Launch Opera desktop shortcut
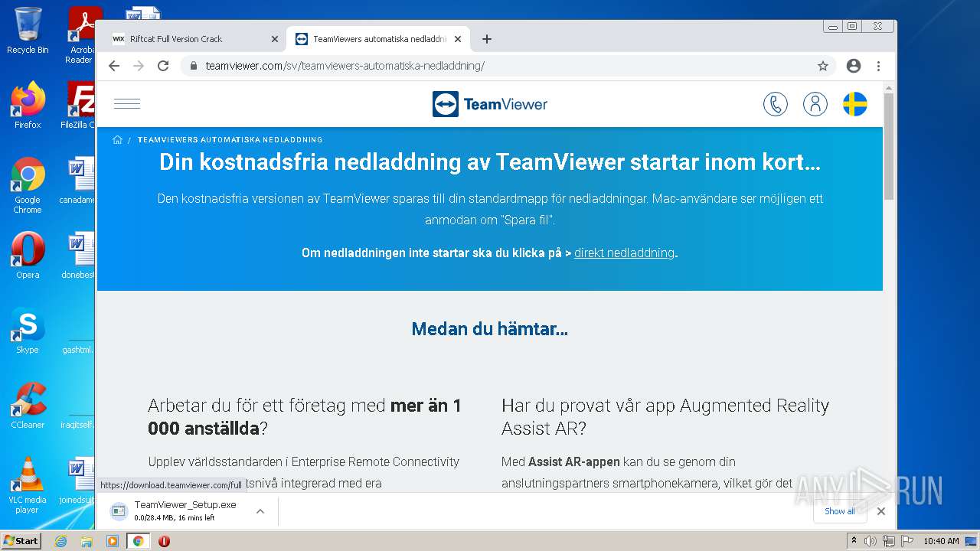The width and height of the screenshot is (980, 551). click(28, 256)
